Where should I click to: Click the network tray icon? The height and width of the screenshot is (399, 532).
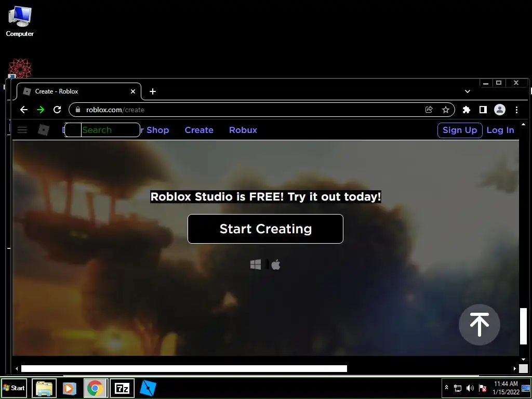pos(458,388)
